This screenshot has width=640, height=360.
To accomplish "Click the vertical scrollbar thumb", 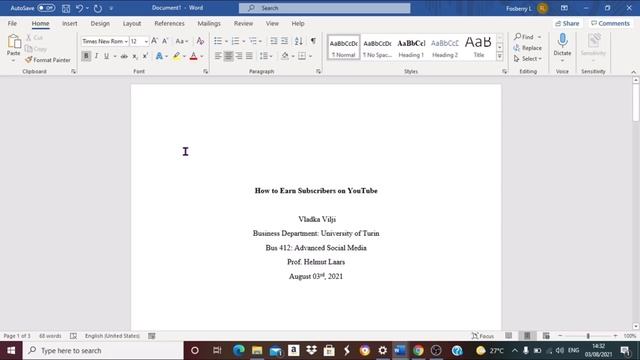I will [x=636, y=102].
